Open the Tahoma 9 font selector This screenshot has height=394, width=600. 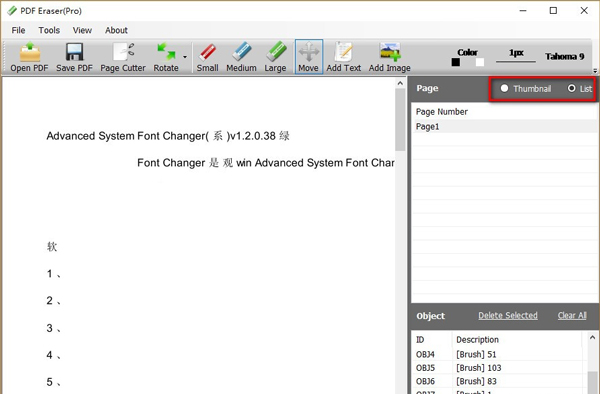(564, 57)
